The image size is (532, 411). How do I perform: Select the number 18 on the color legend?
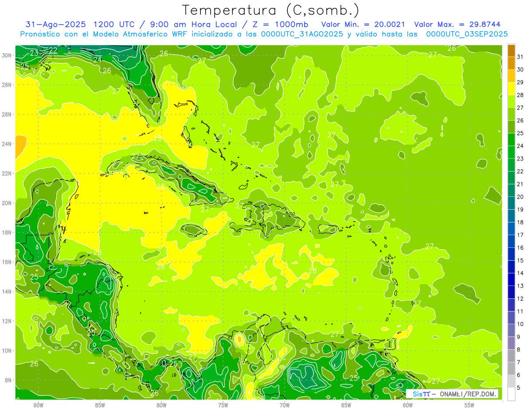pyautogui.click(x=520, y=222)
